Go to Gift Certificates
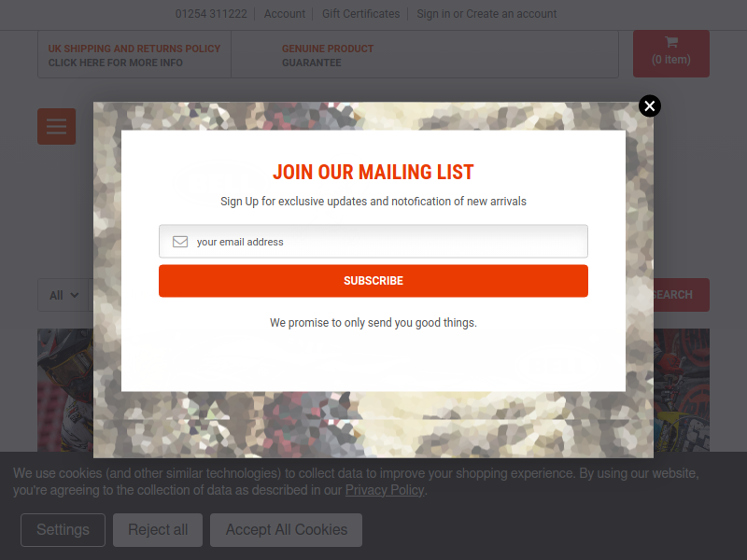This screenshot has height=560, width=747. click(x=360, y=14)
